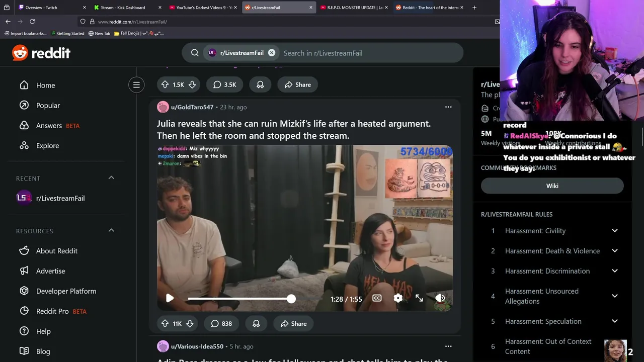Collapse the navigation sidebar hamburger button

(136, 85)
